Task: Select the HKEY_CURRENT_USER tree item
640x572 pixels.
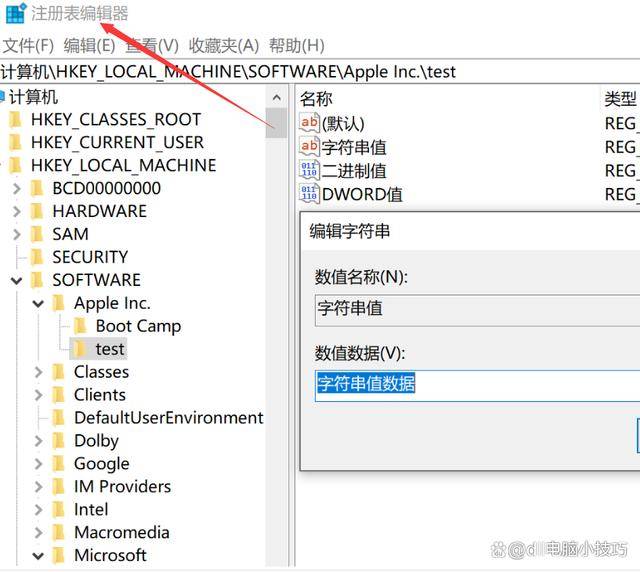Action: click(117, 142)
